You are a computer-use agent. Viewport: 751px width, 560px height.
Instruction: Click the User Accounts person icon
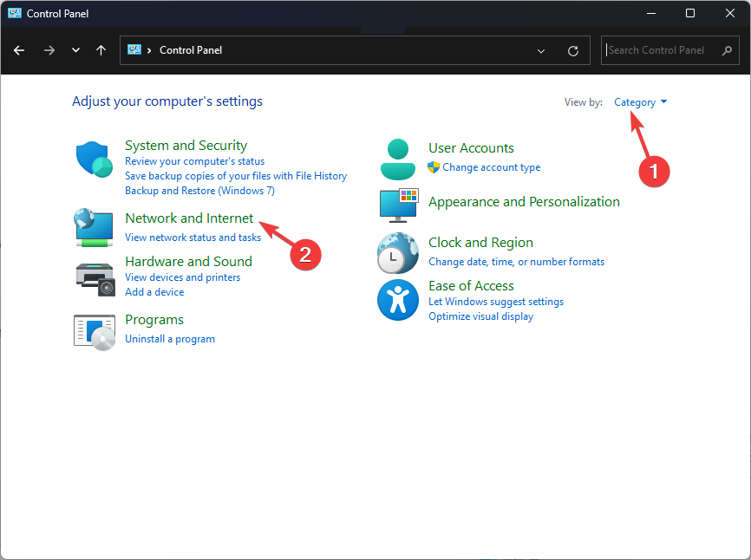click(397, 160)
